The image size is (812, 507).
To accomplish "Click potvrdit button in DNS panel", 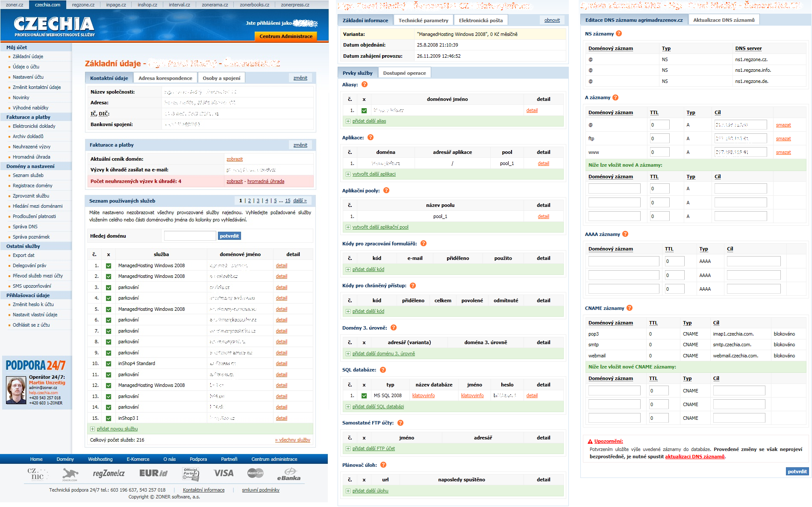I will (797, 472).
